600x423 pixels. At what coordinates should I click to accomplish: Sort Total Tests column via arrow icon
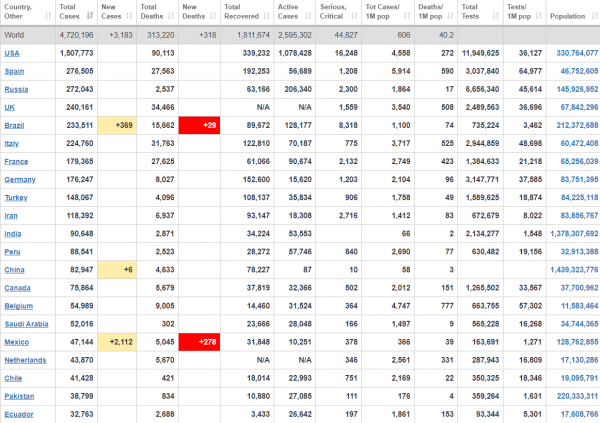(496, 16)
